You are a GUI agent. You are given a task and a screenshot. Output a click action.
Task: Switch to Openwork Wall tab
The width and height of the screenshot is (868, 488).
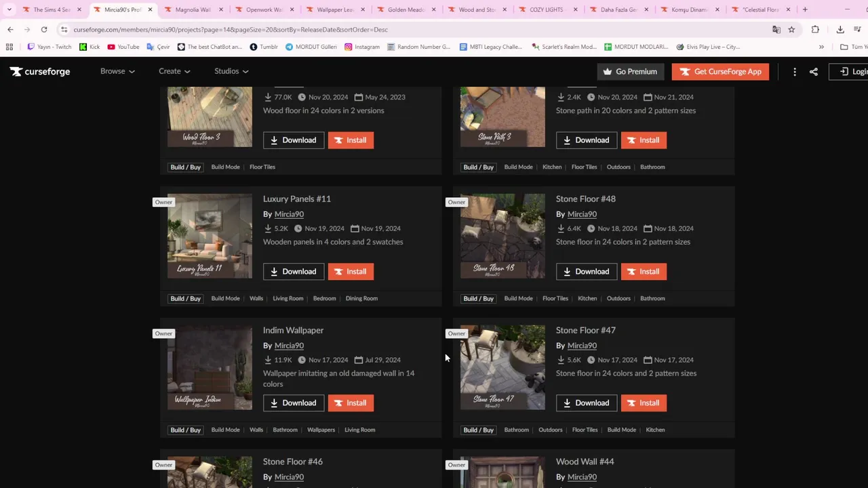click(264, 9)
